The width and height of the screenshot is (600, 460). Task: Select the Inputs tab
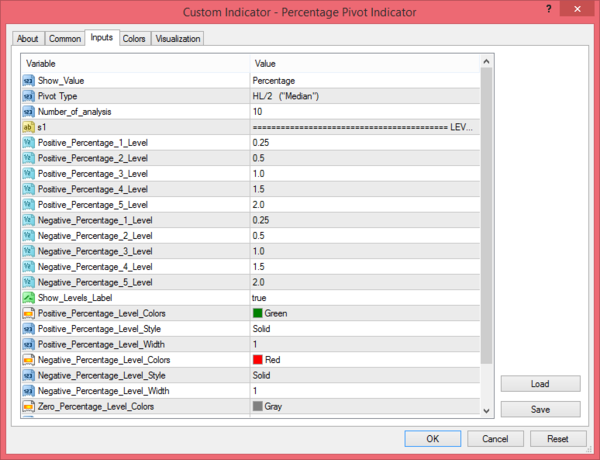point(102,38)
